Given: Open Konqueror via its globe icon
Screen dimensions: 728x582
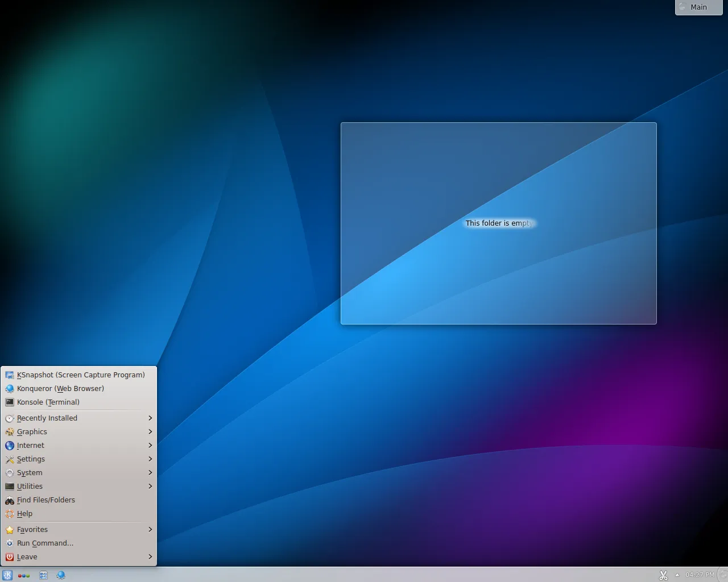Looking at the screenshot, I should 10,388.
